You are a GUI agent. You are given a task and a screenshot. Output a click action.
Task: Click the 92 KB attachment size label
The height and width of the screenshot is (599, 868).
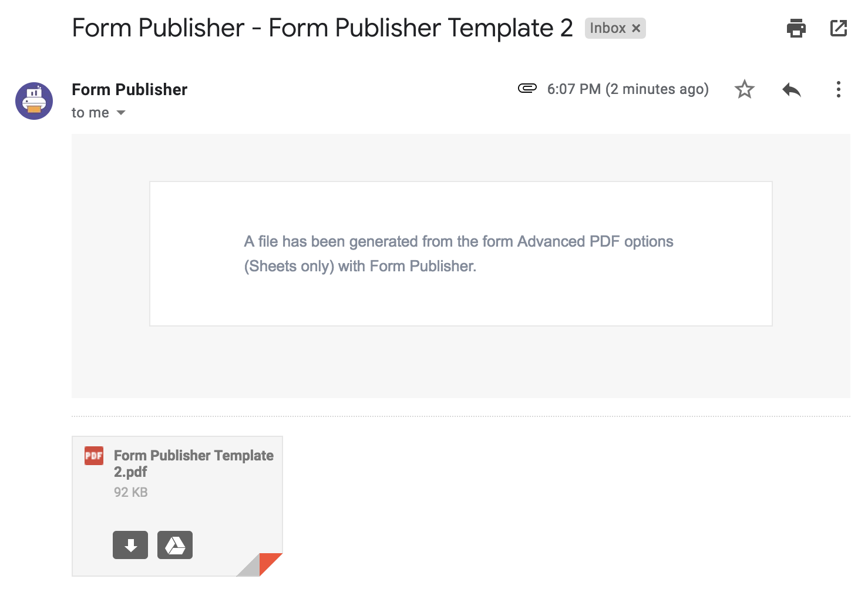[131, 492]
